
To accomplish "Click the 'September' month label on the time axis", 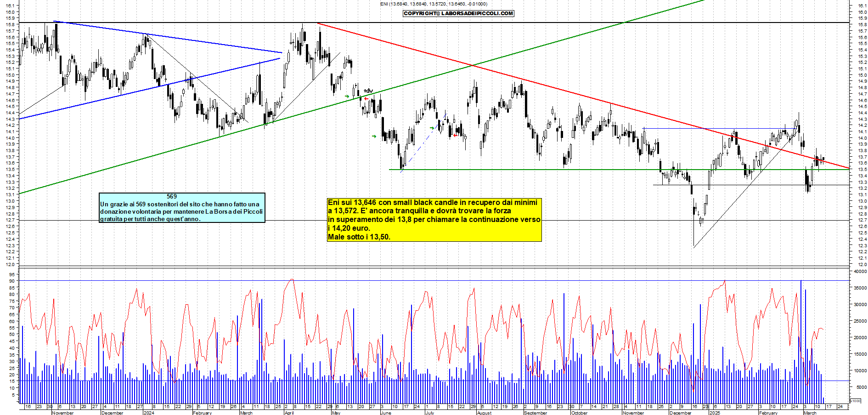I will point(535,413).
